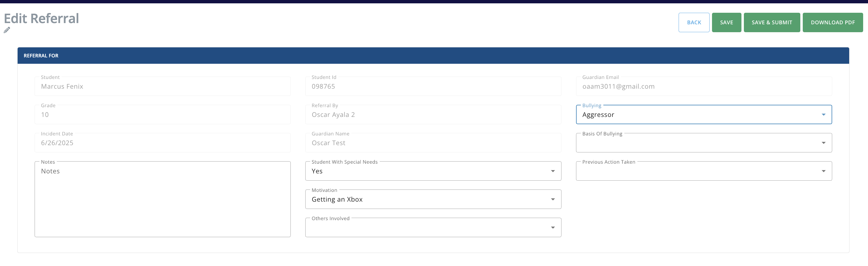The image size is (868, 266).
Task: Click the Edit Referral page title
Action: coord(41,19)
